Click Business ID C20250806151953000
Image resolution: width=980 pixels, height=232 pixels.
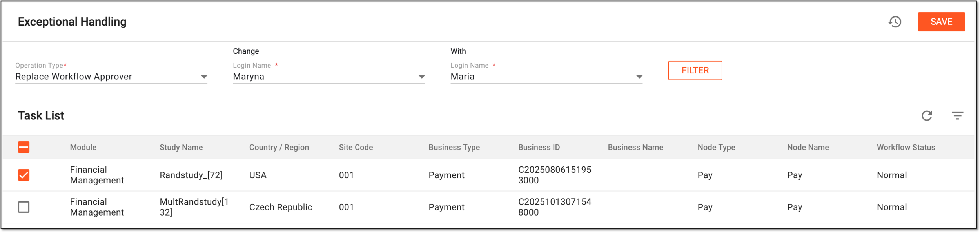tap(555, 175)
